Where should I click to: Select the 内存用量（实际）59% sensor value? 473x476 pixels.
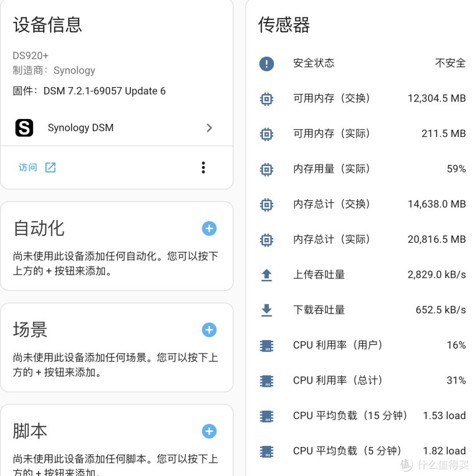[x=455, y=169]
